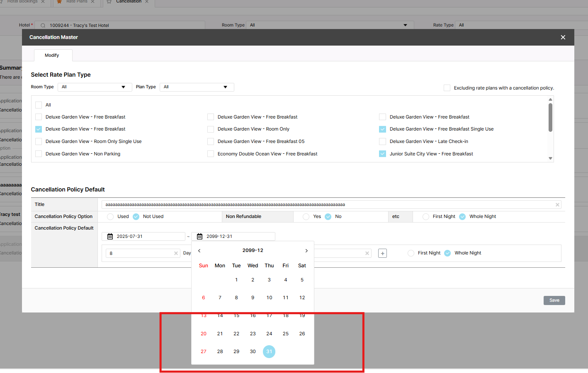Select the Not Used radio button
588x373 pixels.
click(136, 216)
